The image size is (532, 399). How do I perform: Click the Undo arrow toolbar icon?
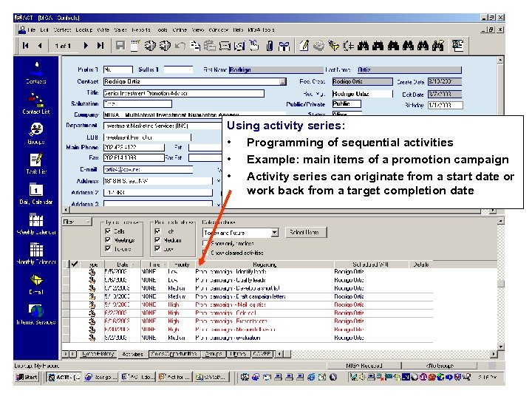180,46
